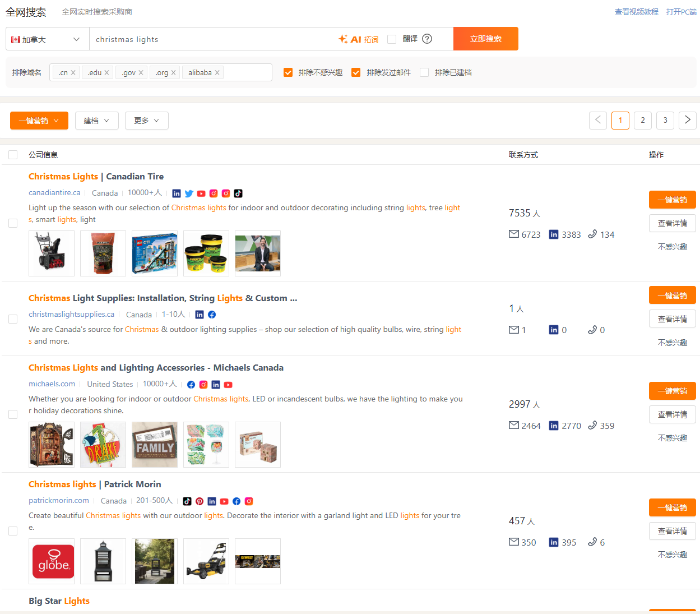700x614 pixels.
Task: Open Patrick Morin LinkedIn icon
Action: click(212, 501)
